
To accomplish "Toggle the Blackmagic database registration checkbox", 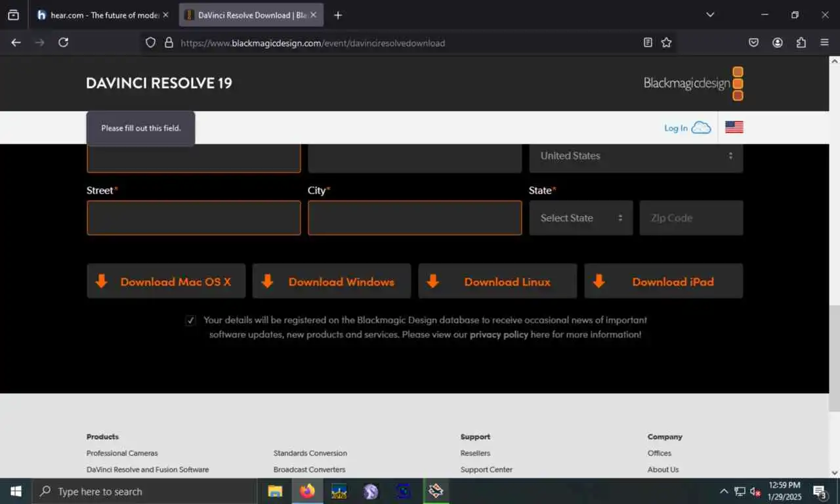I will (190, 320).
